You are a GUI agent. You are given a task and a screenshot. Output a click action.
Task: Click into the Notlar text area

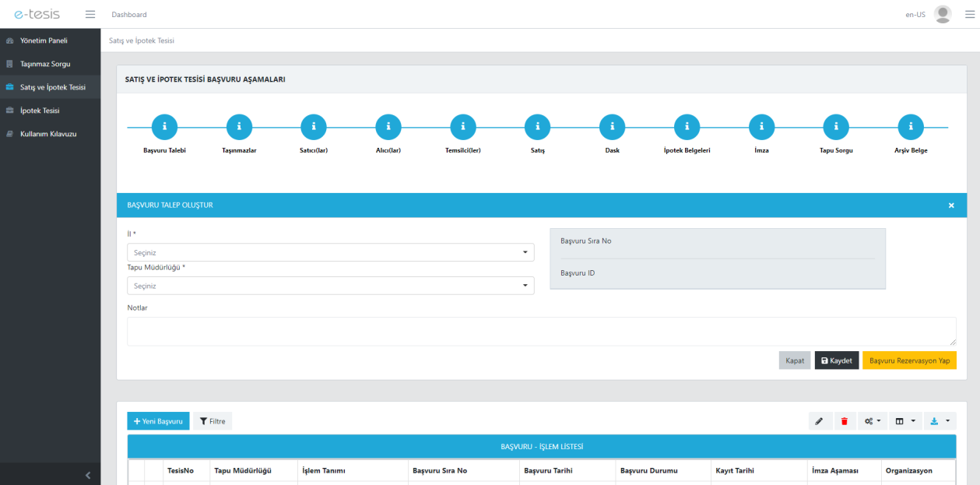[541, 331]
